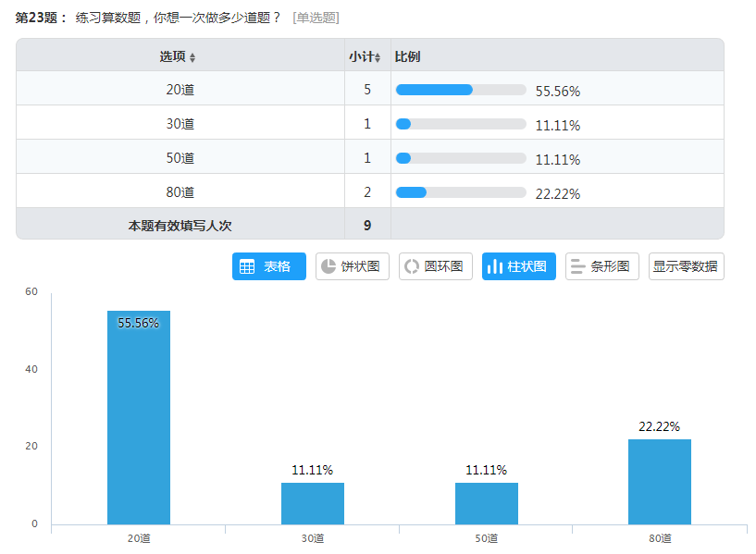Toggle the 柱状图 column chart
Image resolution: width=756 pixels, height=554 pixels.
[x=519, y=266]
